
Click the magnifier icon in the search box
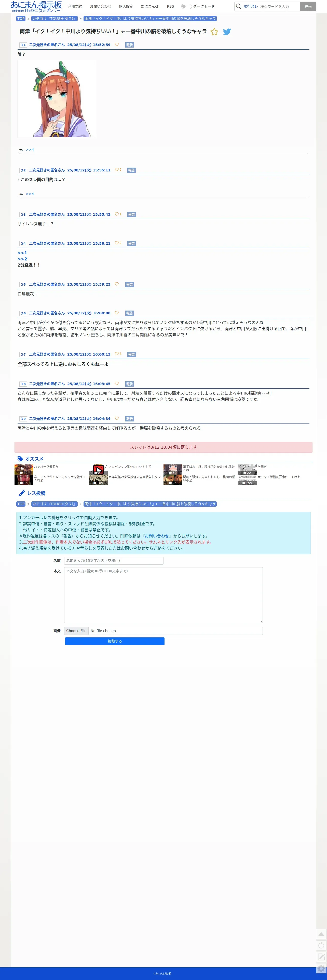click(239, 6)
